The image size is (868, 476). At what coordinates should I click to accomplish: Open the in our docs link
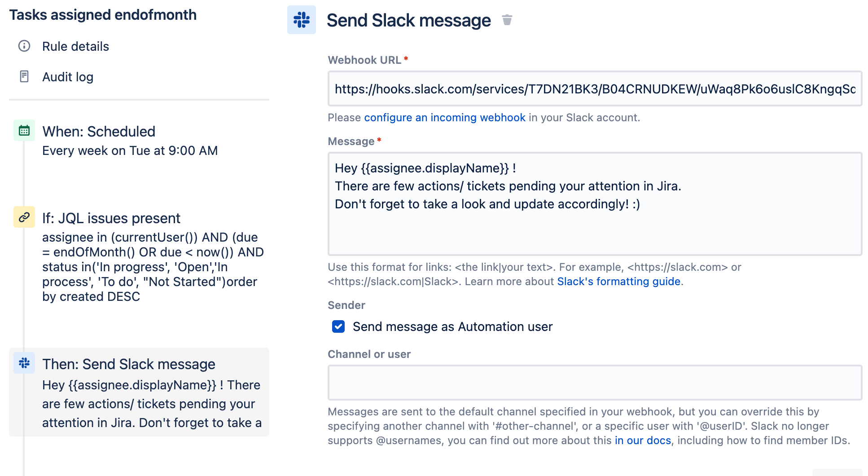coord(643,441)
